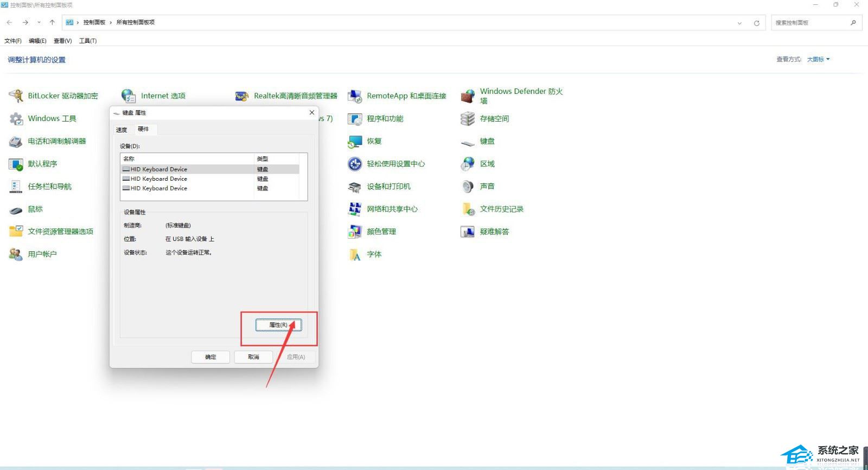Open the BitLocker 驱动器加密 icon

[16, 96]
